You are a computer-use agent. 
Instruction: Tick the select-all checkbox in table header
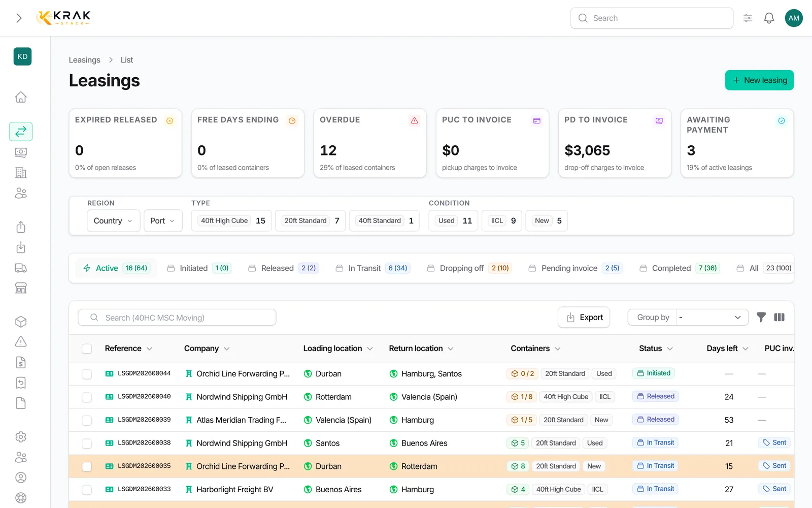tap(87, 348)
